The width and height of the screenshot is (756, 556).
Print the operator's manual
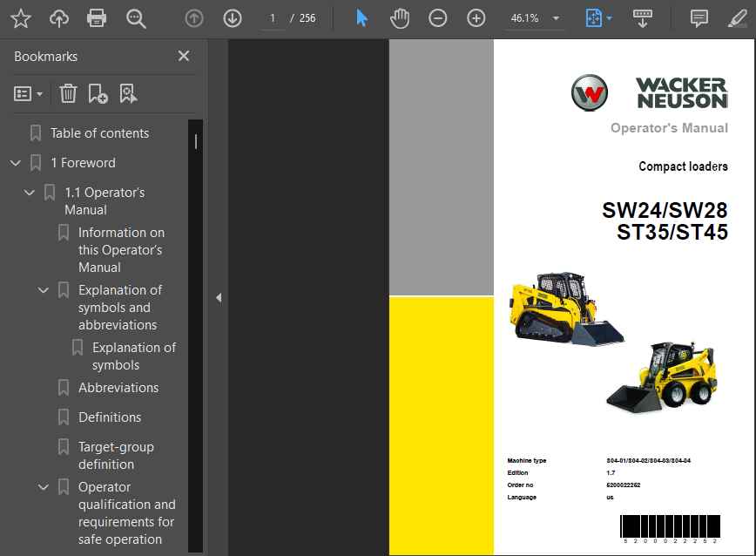click(97, 17)
